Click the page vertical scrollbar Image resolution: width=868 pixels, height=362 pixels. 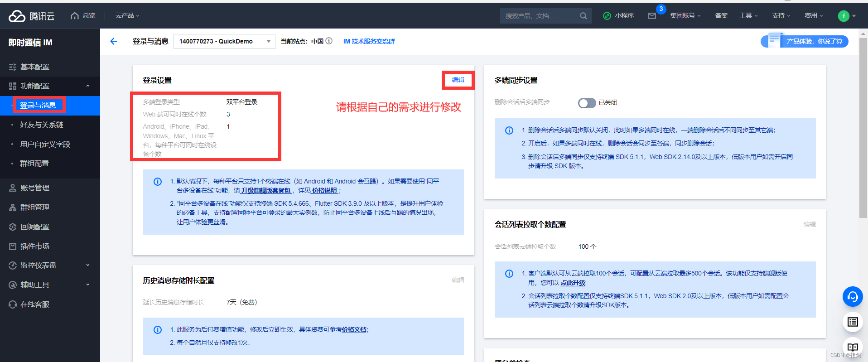(863, 128)
